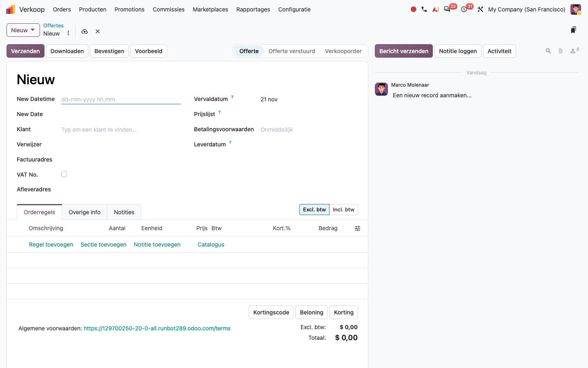This screenshot has width=588, height=368.
Task: Select the Verkooporder status stage
Action: tap(343, 51)
